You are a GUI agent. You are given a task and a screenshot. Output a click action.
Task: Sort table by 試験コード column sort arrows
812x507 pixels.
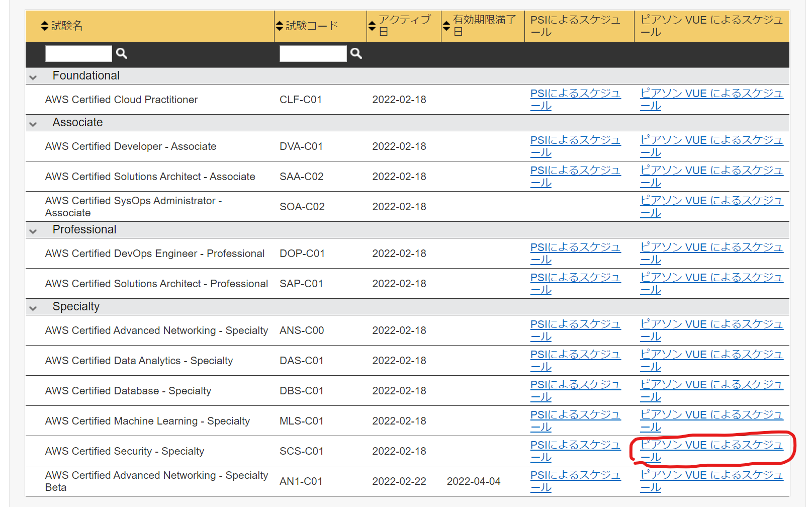point(280,26)
